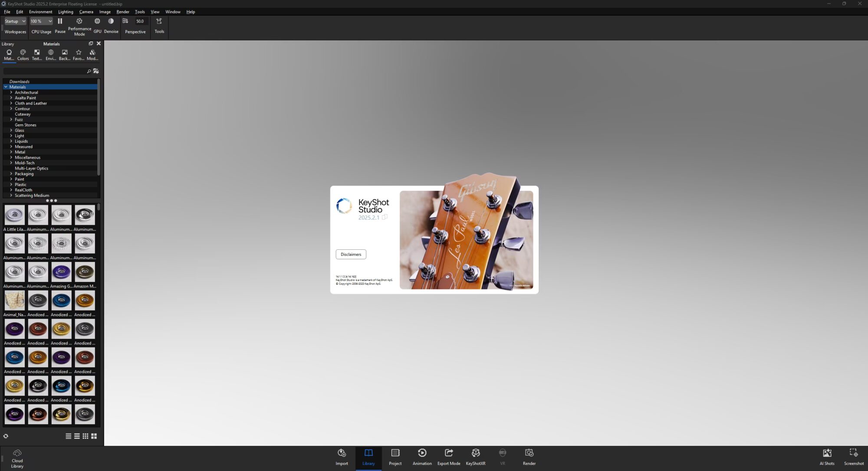The height and width of the screenshot is (471, 868).
Task: Open the Environments section of the Library
Action: pos(50,54)
